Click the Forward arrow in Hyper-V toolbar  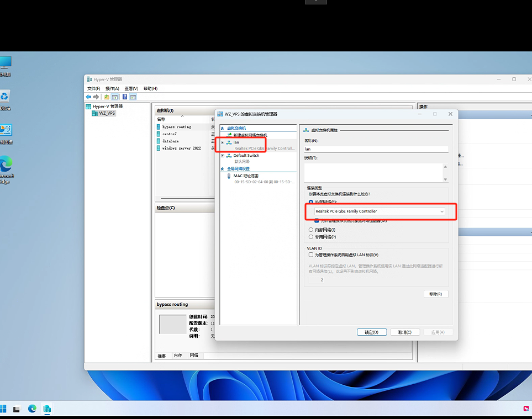pyautogui.click(x=96, y=97)
